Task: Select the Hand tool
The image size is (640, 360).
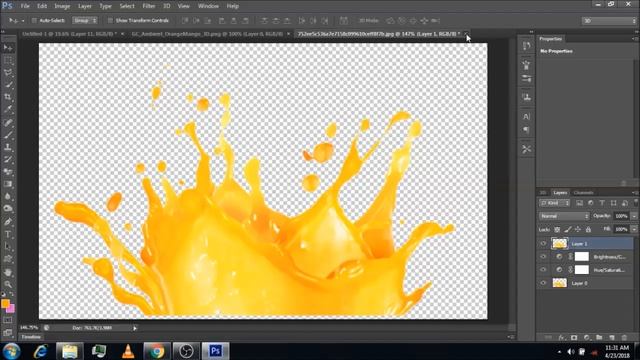Action: pyautogui.click(x=8, y=272)
